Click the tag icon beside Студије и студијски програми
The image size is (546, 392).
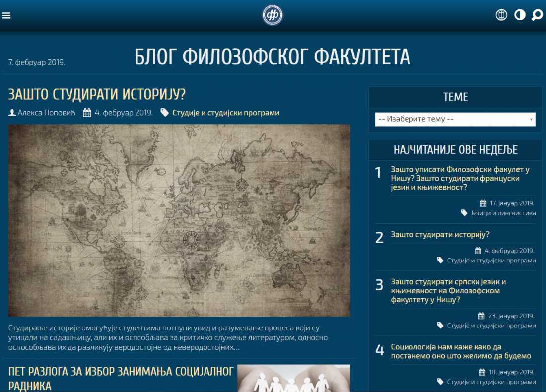(164, 113)
